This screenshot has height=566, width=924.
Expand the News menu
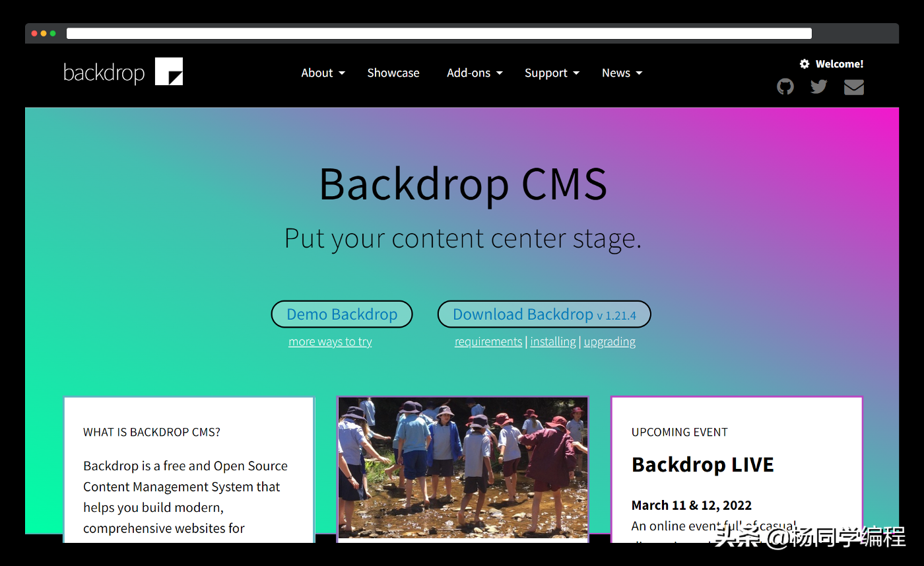(x=622, y=73)
